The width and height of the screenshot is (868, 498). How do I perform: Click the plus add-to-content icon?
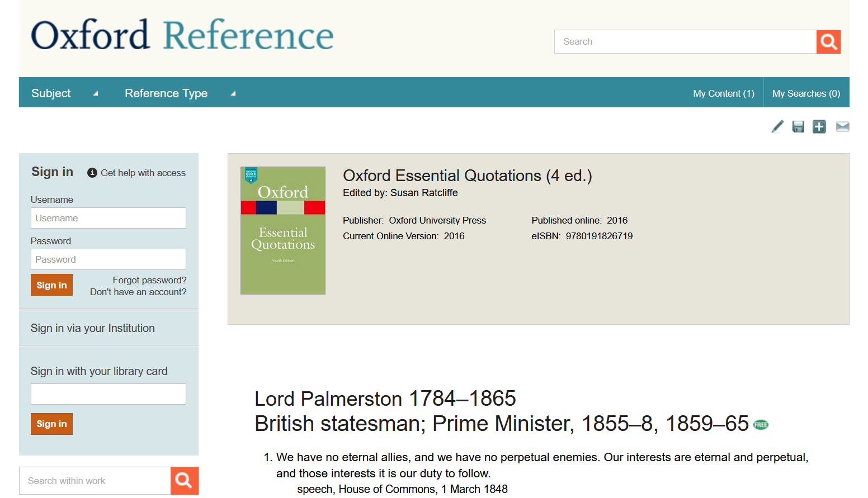tap(819, 127)
